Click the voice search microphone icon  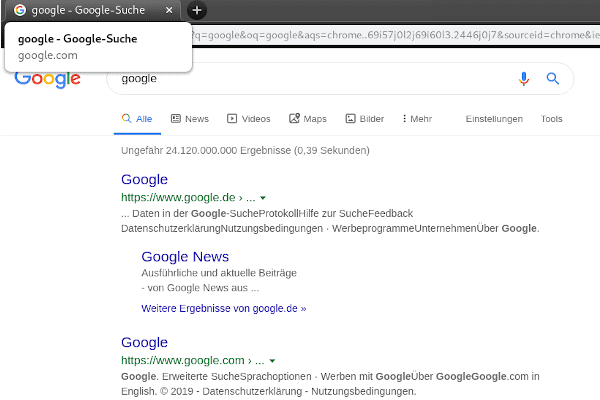pos(524,79)
